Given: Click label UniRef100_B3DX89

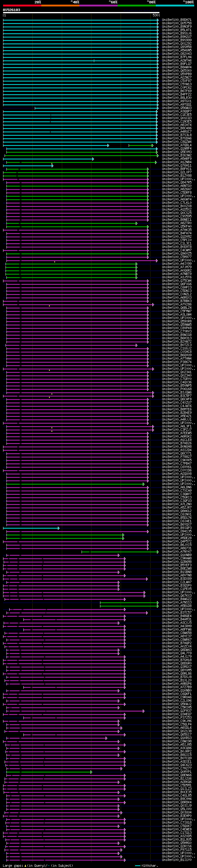Looking at the screenshot, I should click(x=177, y=579).
